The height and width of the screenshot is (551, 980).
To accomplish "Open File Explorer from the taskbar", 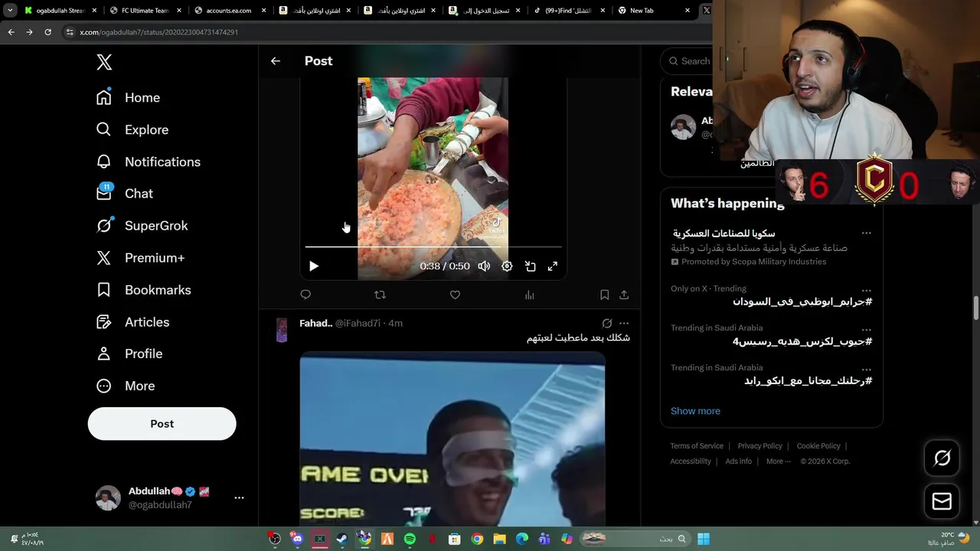I will click(x=499, y=539).
